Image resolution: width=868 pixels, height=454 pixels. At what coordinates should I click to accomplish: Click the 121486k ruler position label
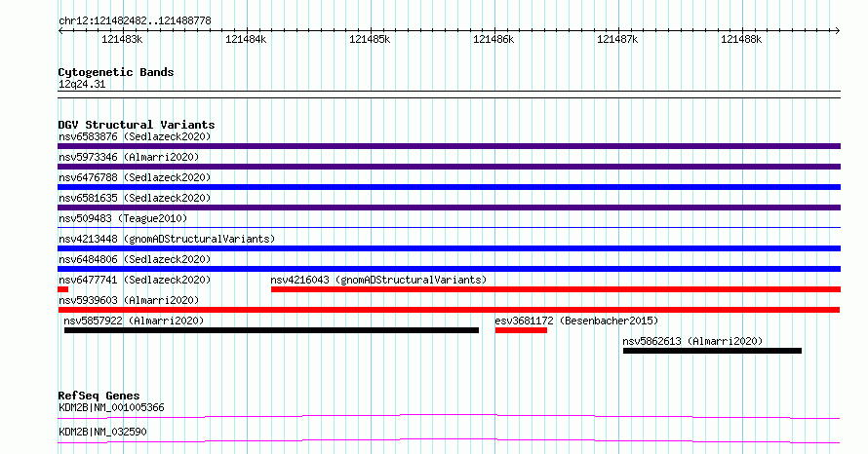(x=493, y=40)
